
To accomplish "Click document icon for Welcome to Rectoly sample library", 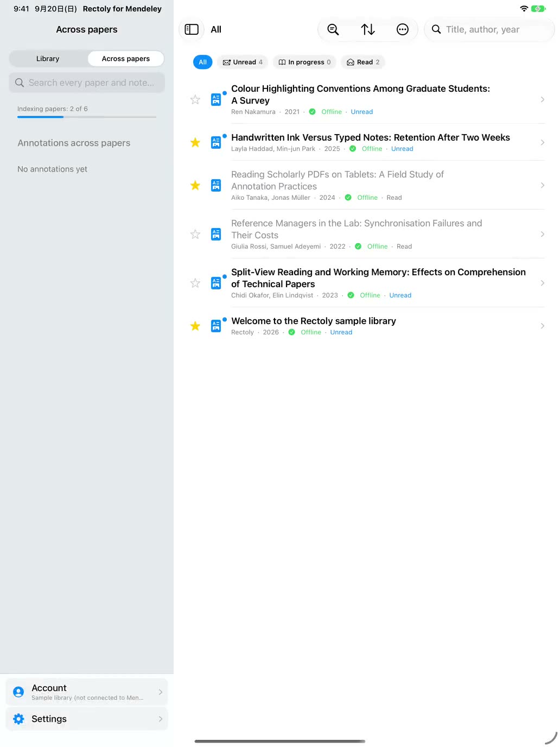I will 216,326.
